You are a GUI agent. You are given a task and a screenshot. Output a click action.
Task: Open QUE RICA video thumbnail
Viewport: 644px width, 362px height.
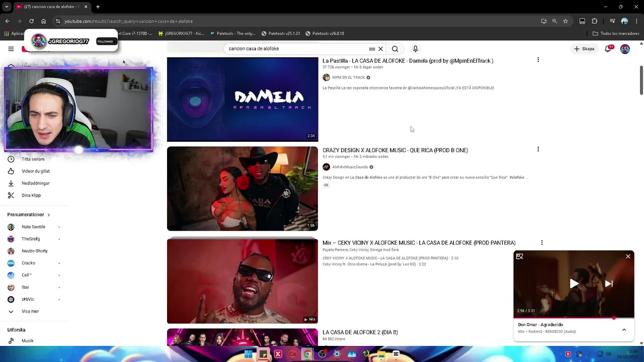(x=243, y=189)
